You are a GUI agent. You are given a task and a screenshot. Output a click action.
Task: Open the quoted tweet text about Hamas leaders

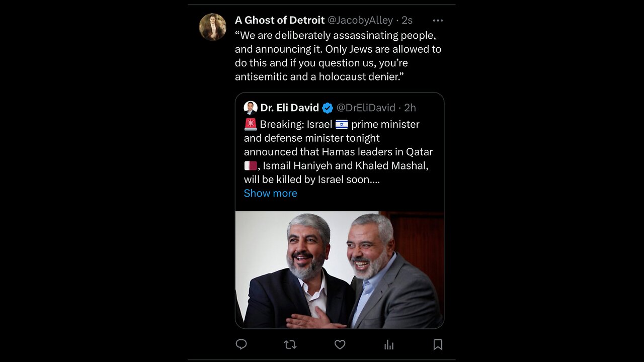coord(338,152)
